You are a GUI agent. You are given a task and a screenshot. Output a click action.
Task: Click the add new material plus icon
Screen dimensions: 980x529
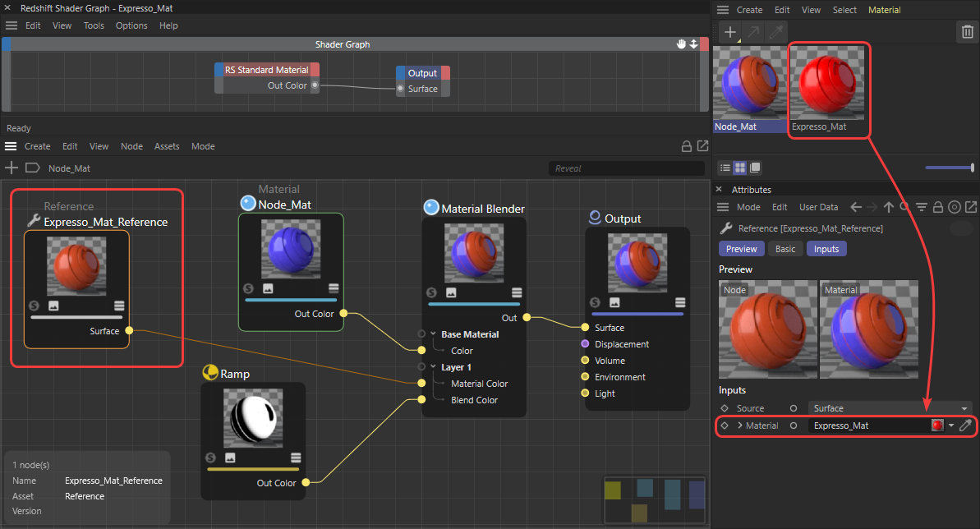point(729,32)
